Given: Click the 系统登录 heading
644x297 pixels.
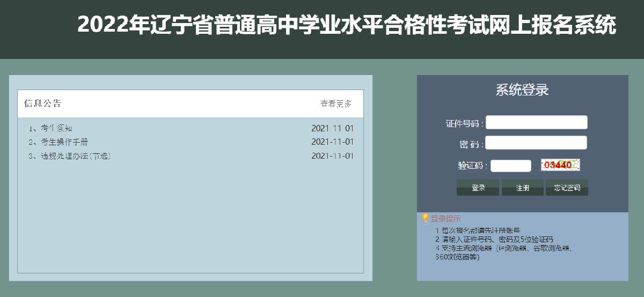Looking at the screenshot, I should tap(522, 90).
